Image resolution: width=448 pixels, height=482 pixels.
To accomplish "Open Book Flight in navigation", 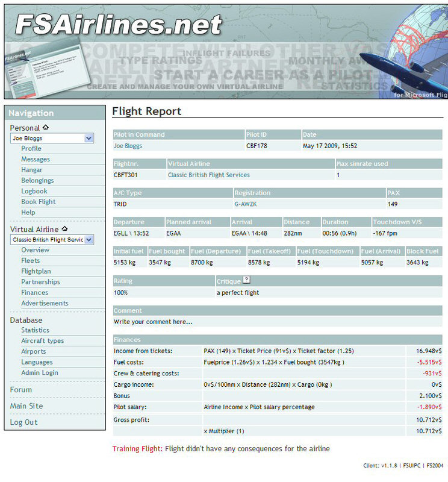I will point(39,202).
